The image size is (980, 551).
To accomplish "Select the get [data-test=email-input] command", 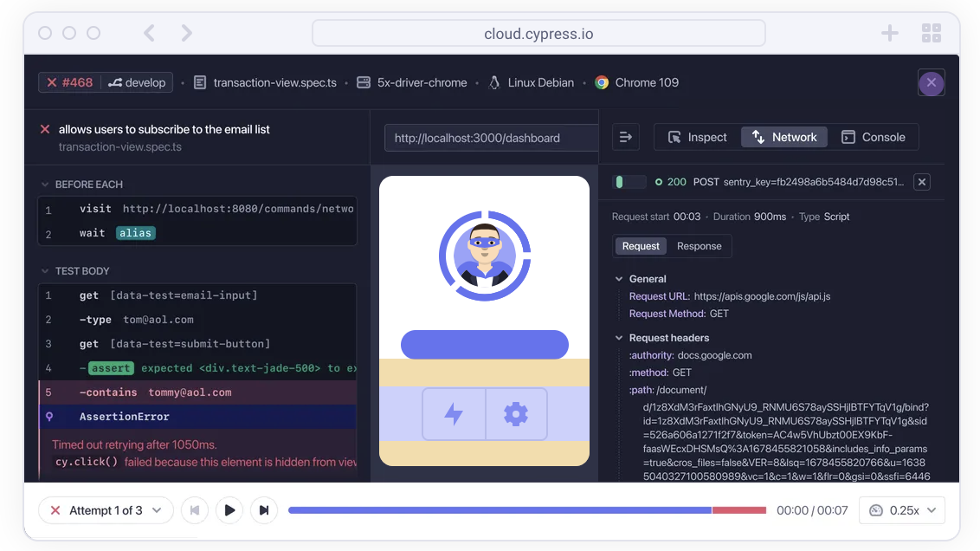I will pos(197,295).
